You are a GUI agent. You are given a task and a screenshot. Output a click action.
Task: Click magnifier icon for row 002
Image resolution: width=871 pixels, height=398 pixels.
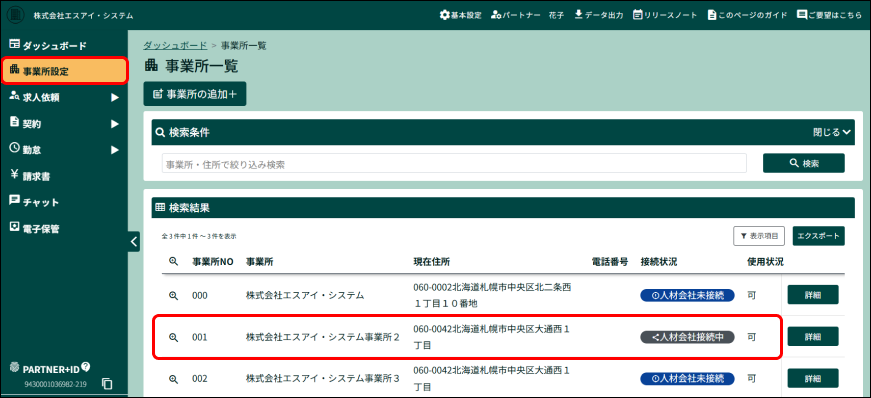tap(173, 379)
